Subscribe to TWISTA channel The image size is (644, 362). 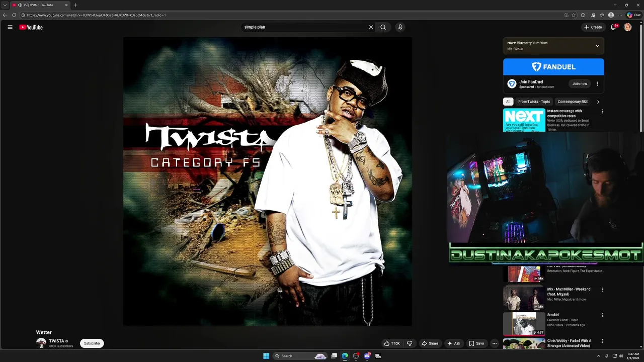click(x=92, y=343)
